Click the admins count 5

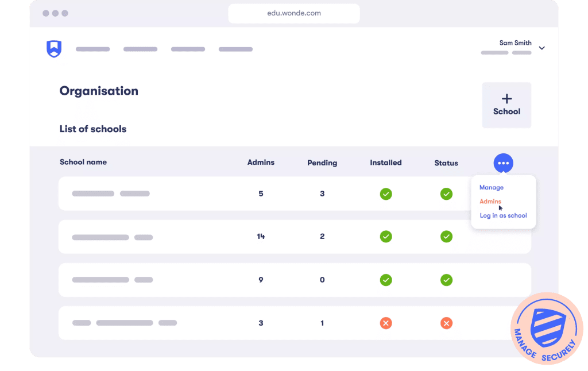pyautogui.click(x=261, y=194)
